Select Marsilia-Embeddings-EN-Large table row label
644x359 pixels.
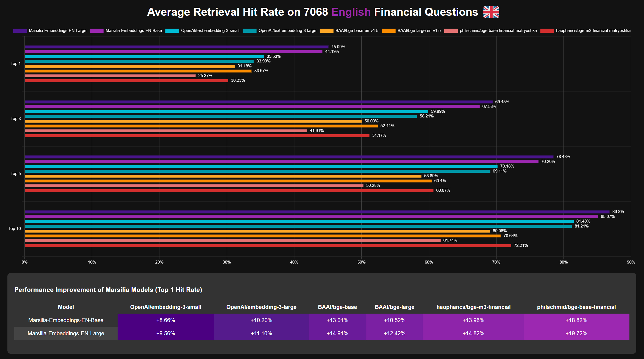coord(66,333)
